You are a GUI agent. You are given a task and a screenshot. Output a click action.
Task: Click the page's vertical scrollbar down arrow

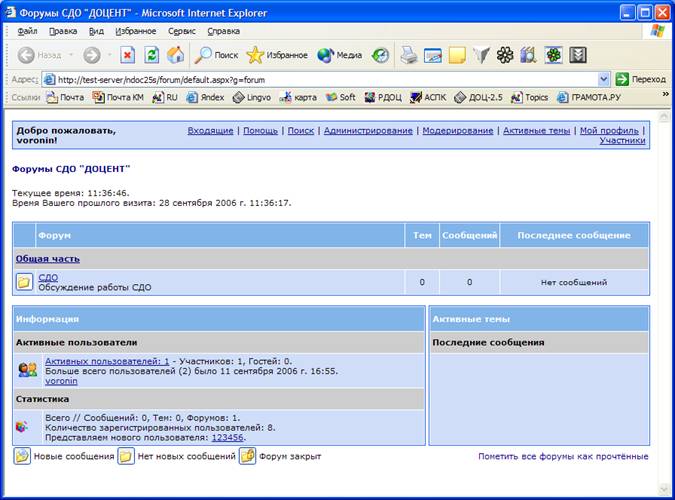coord(663,489)
